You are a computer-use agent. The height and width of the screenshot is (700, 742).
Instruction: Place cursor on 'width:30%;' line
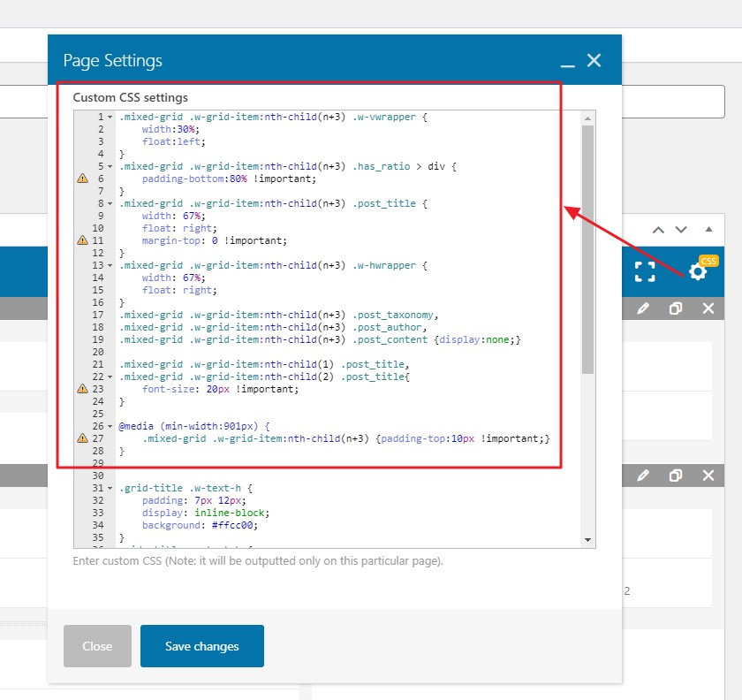click(170, 129)
